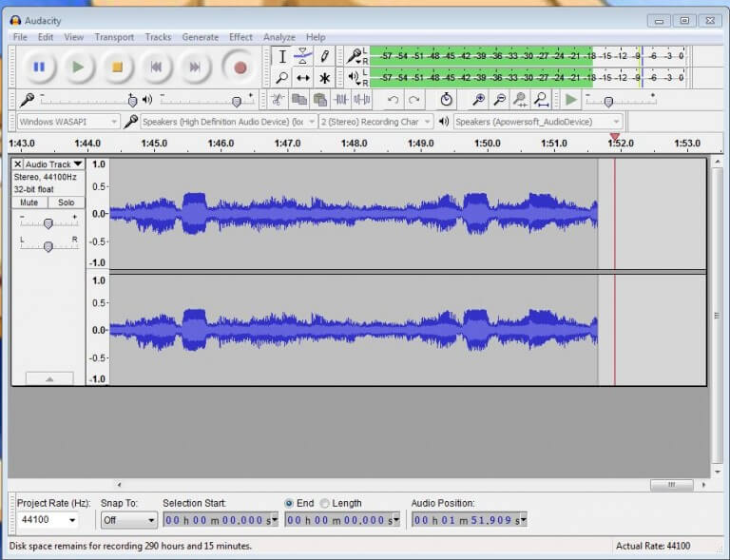
Task: Open the recording device Speakers dropdown
Action: 229,122
